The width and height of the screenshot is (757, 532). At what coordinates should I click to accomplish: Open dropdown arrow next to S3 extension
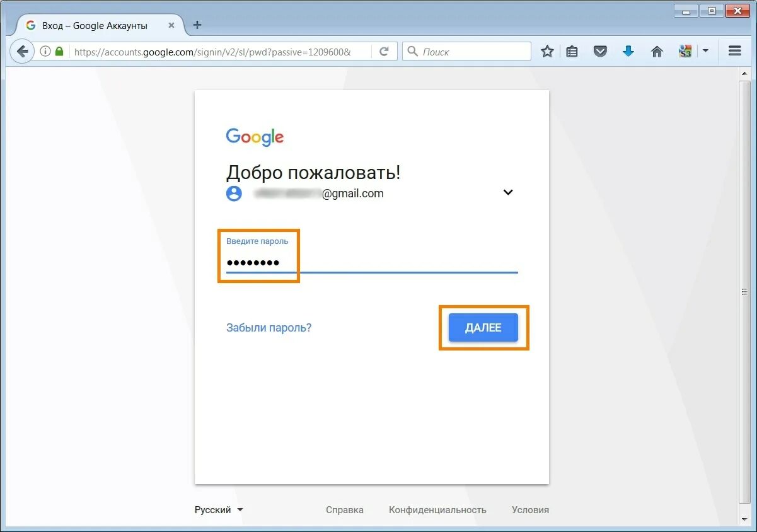click(705, 51)
